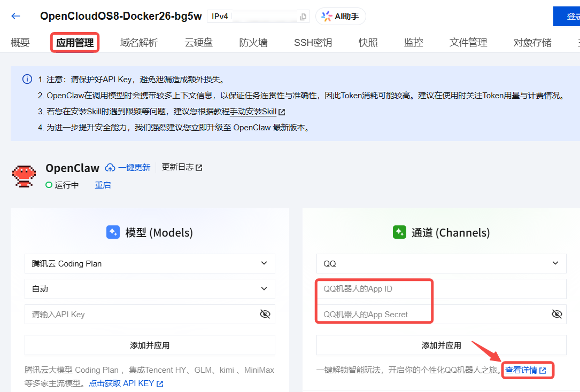The image size is (580, 392).
Task: Switch to the 文件管理 tab
Action: [468, 43]
